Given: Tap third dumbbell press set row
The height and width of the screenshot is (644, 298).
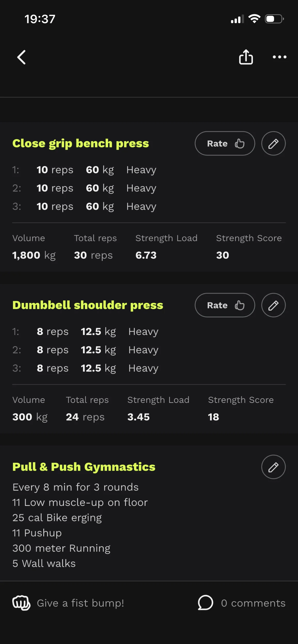Looking at the screenshot, I should coord(85,368).
